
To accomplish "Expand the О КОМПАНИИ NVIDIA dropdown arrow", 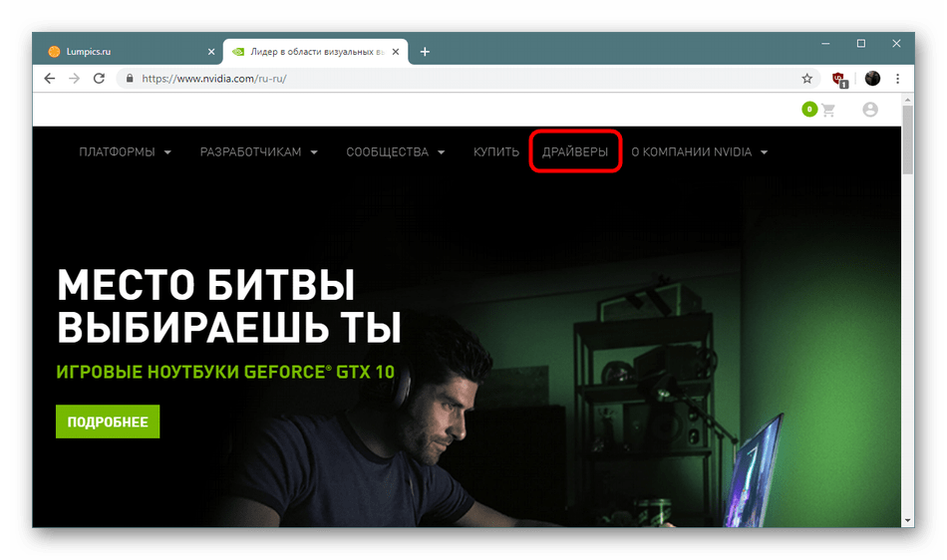I will 764,152.
